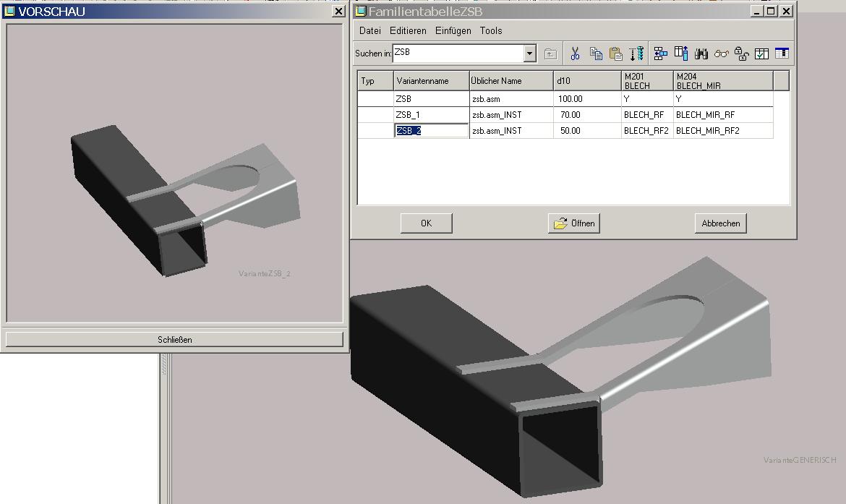The width and height of the screenshot is (846, 504).
Task: Click the M201 BLECH column header
Action: 647,81
